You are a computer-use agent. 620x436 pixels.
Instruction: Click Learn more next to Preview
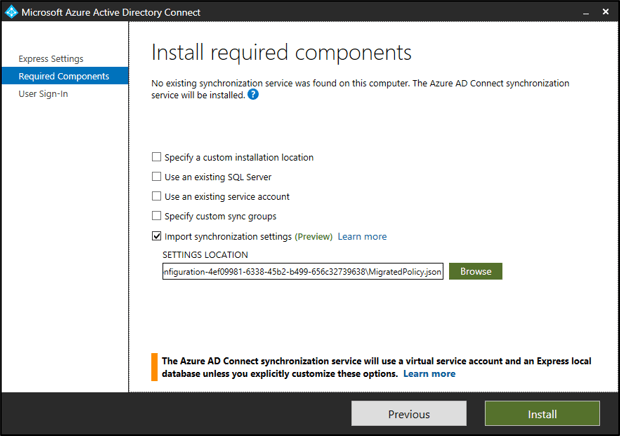(x=362, y=237)
